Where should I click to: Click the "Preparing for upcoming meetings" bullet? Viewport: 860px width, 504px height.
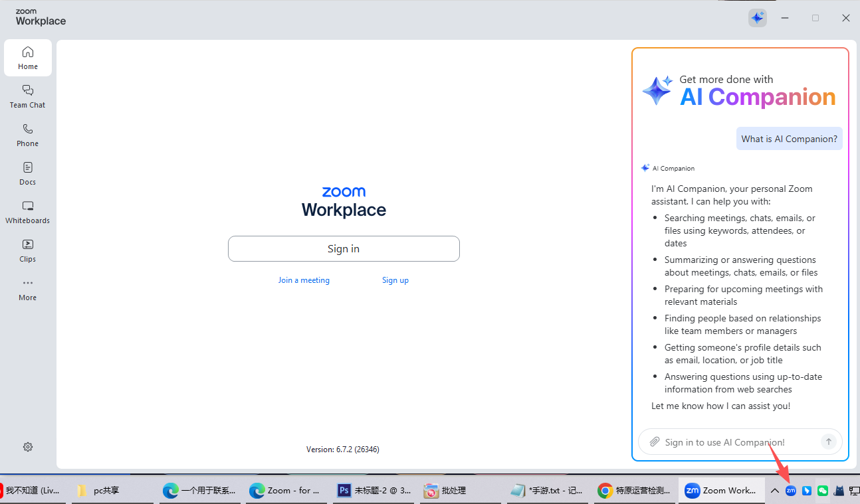click(x=744, y=295)
